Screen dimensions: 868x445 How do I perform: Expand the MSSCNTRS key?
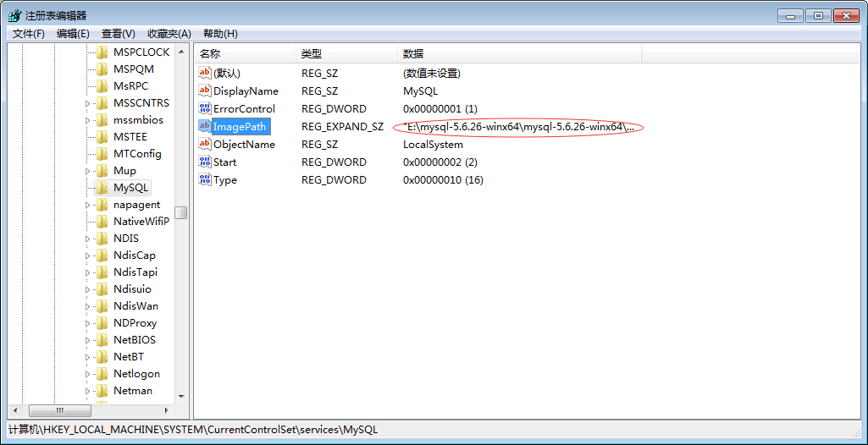(87, 103)
